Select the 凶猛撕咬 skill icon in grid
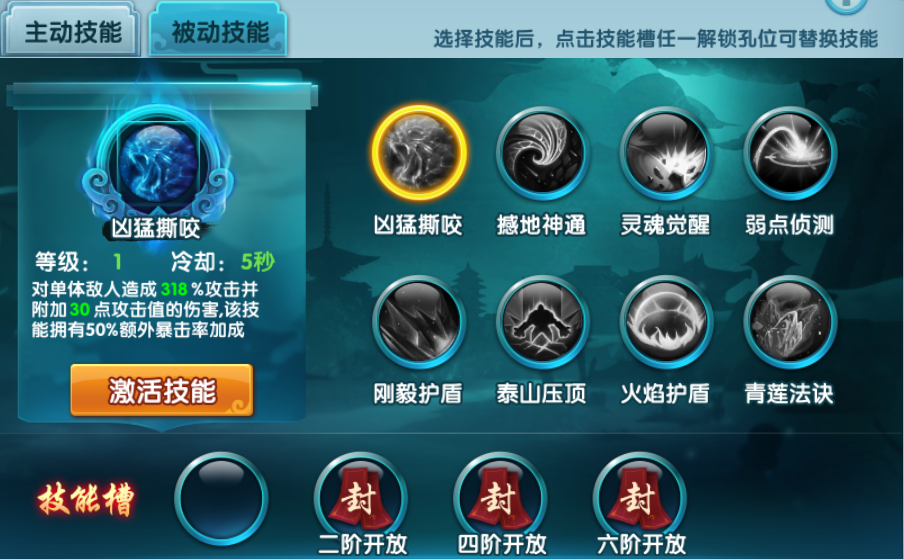This screenshot has width=904, height=559. click(x=419, y=153)
